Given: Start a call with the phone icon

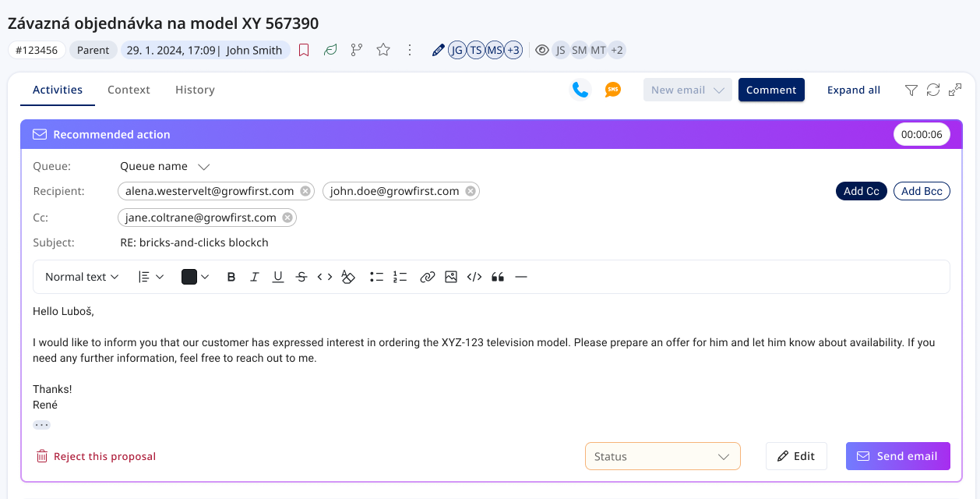Looking at the screenshot, I should 580,90.
